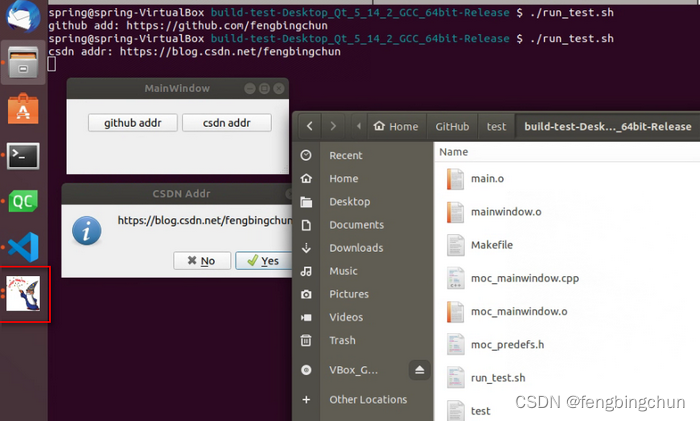
Task: Click the path bar left scroll arrow
Action: (358, 126)
